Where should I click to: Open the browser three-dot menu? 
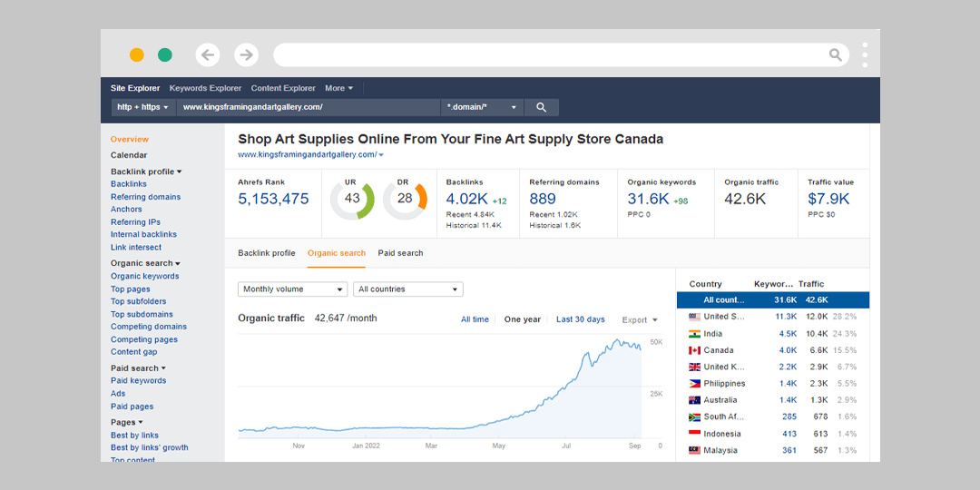click(x=865, y=54)
